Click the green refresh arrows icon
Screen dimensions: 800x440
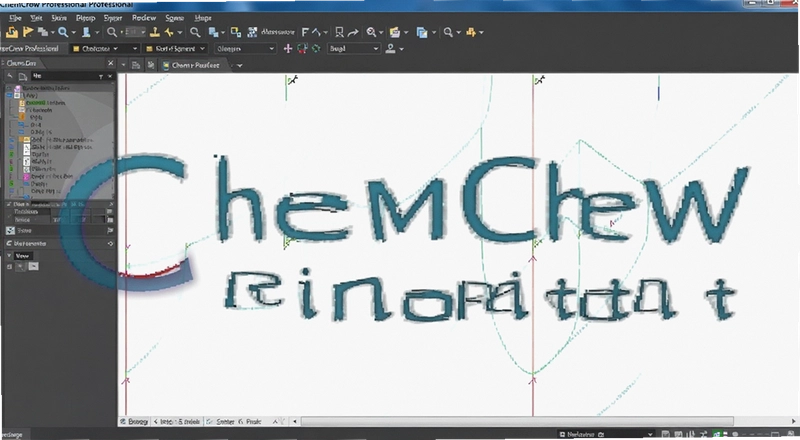(x=316, y=48)
